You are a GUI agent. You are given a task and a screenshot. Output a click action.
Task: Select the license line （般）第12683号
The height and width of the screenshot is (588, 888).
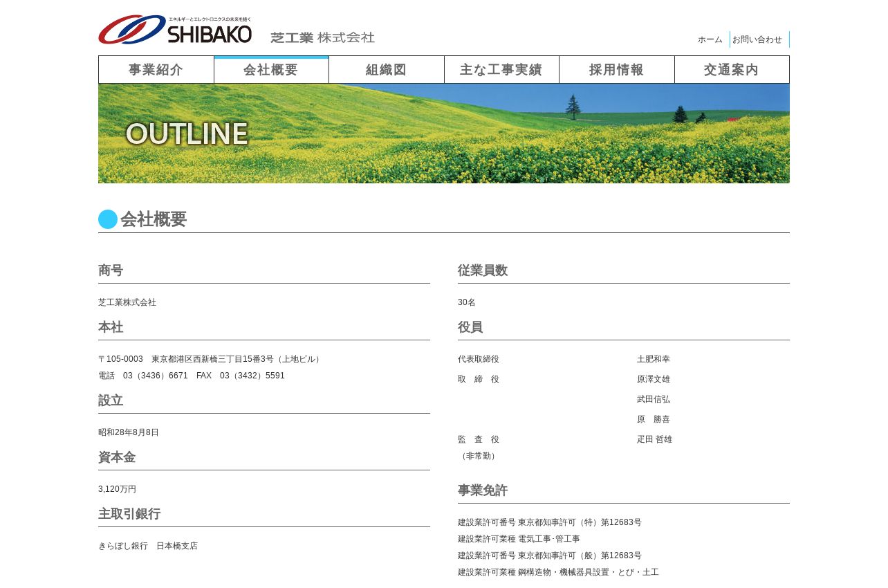(550, 555)
